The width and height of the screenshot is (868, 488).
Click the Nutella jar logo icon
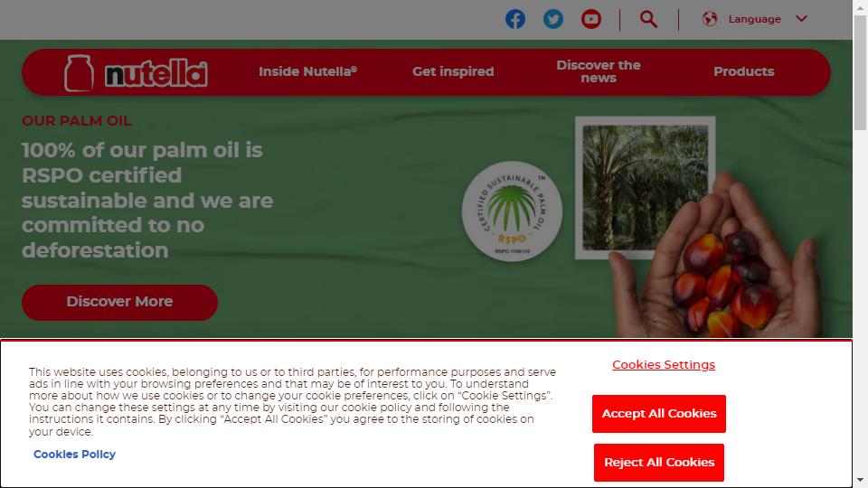tap(80, 72)
